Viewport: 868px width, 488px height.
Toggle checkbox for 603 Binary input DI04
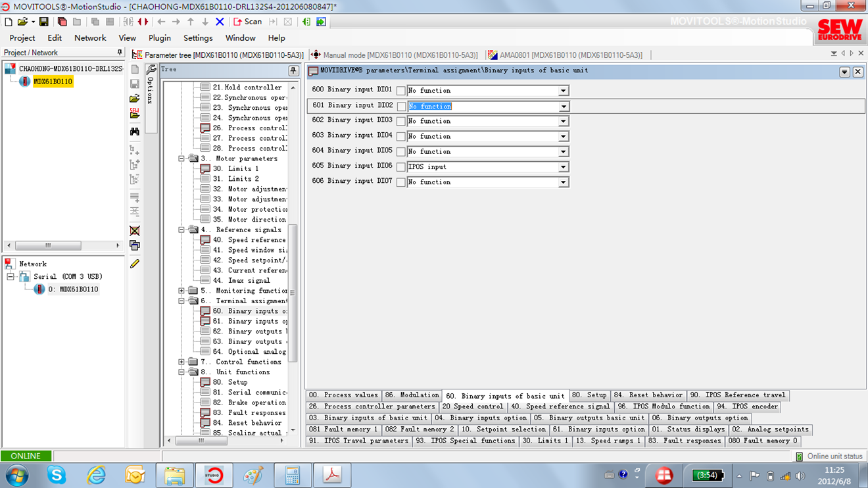[400, 137]
